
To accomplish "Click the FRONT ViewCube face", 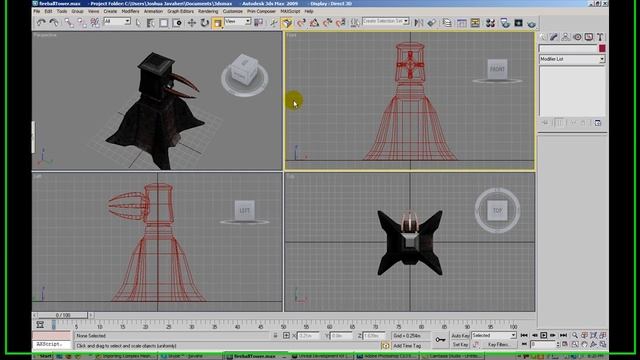I will click(x=497, y=69).
